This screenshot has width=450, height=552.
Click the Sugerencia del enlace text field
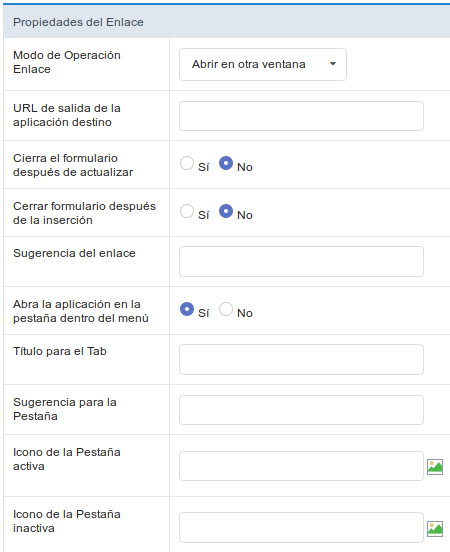(x=301, y=262)
